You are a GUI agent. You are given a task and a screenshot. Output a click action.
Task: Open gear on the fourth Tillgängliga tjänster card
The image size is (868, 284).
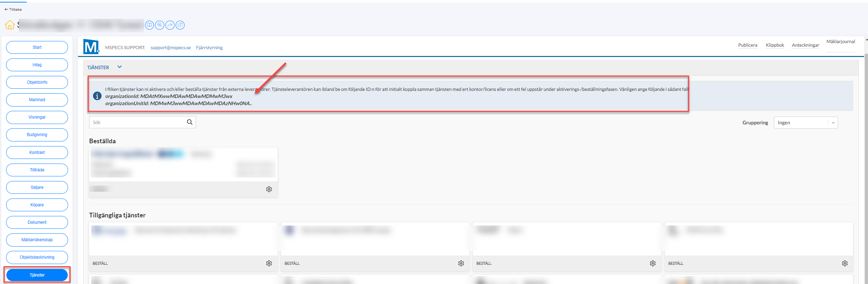coord(845,263)
